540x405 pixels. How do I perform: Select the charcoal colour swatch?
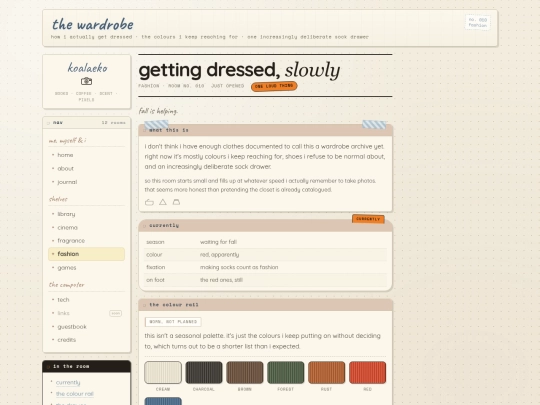pyautogui.click(x=204, y=372)
